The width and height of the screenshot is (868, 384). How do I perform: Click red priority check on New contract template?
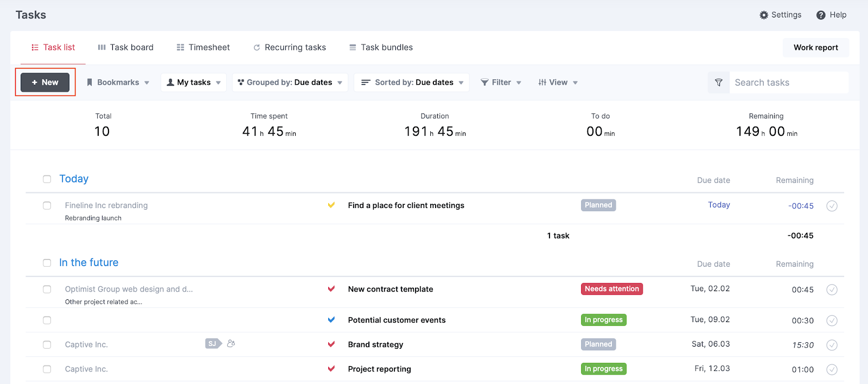pyautogui.click(x=331, y=289)
